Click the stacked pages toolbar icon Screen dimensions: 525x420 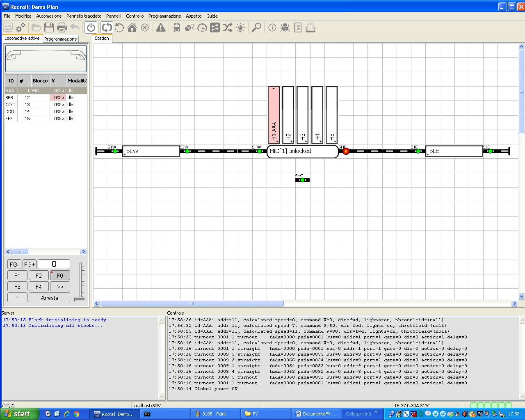(x=310, y=27)
